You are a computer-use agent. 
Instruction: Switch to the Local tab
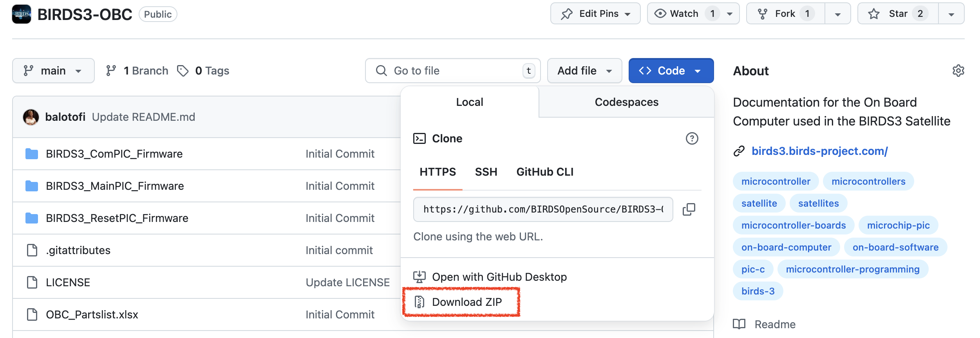click(470, 102)
